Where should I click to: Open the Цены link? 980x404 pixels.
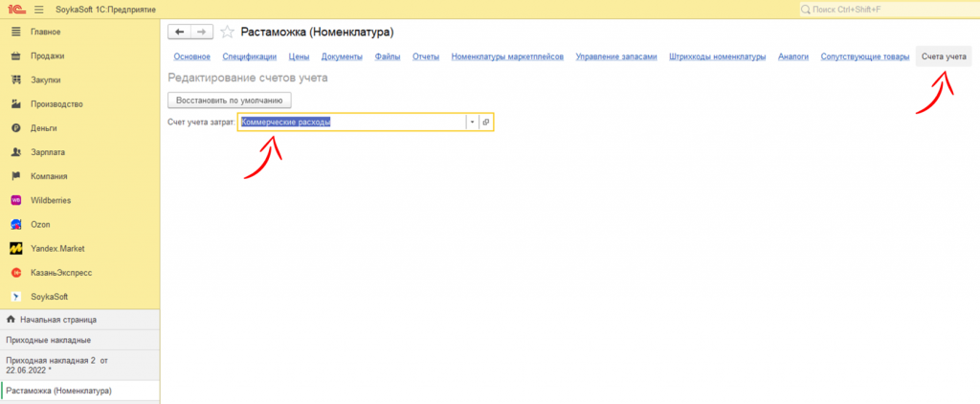(x=299, y=57)
